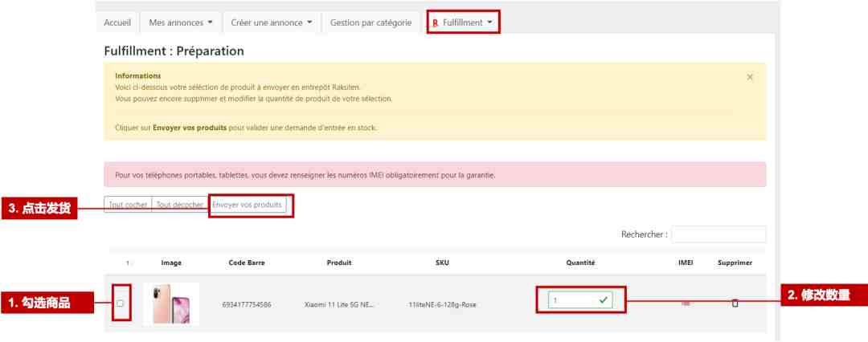Image resolution: width=868 pixels, height=342 pixels.
Task: Focus the Rechercher search field
Action: click(x=719, y=234)
